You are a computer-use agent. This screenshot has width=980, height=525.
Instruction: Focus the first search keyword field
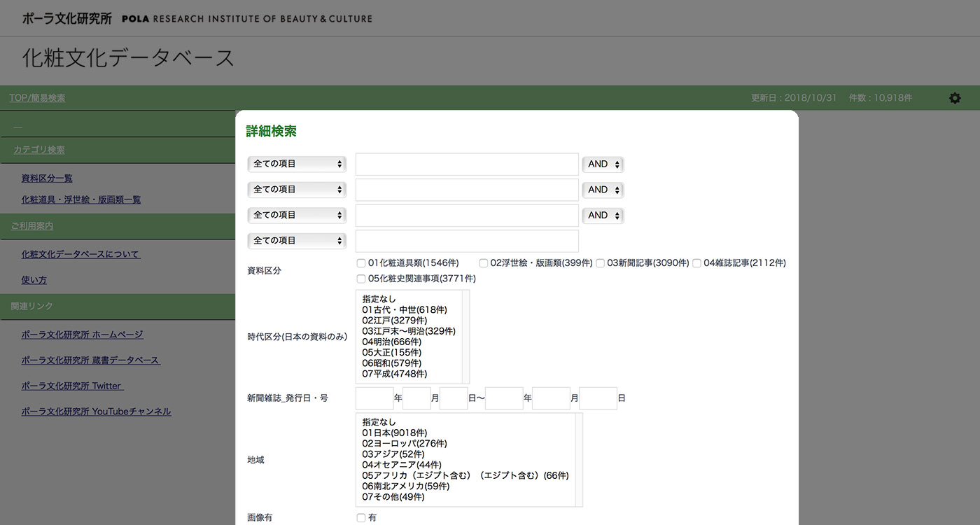[467, 164]
